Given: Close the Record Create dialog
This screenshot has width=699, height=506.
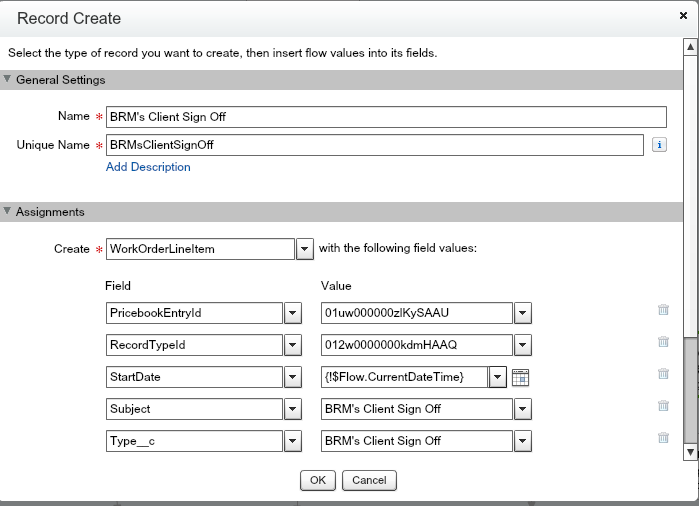Looking at the screenshot, I should click(x=683, y=17).
